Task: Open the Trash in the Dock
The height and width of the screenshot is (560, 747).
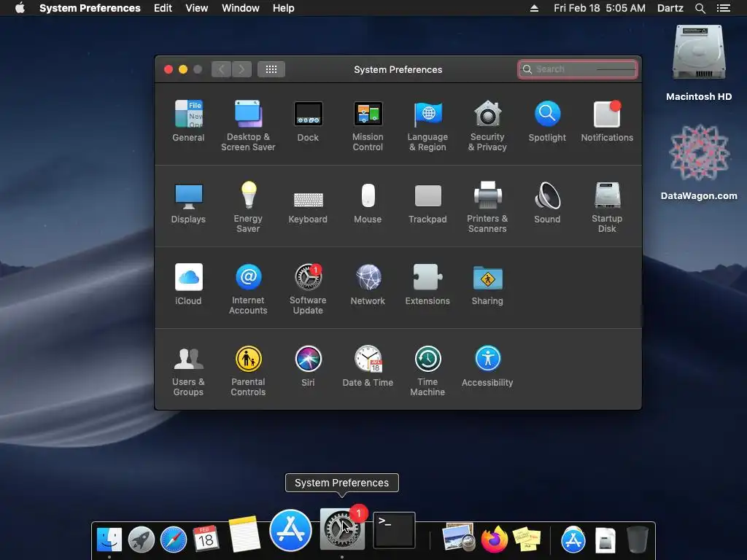Action: 638,540
